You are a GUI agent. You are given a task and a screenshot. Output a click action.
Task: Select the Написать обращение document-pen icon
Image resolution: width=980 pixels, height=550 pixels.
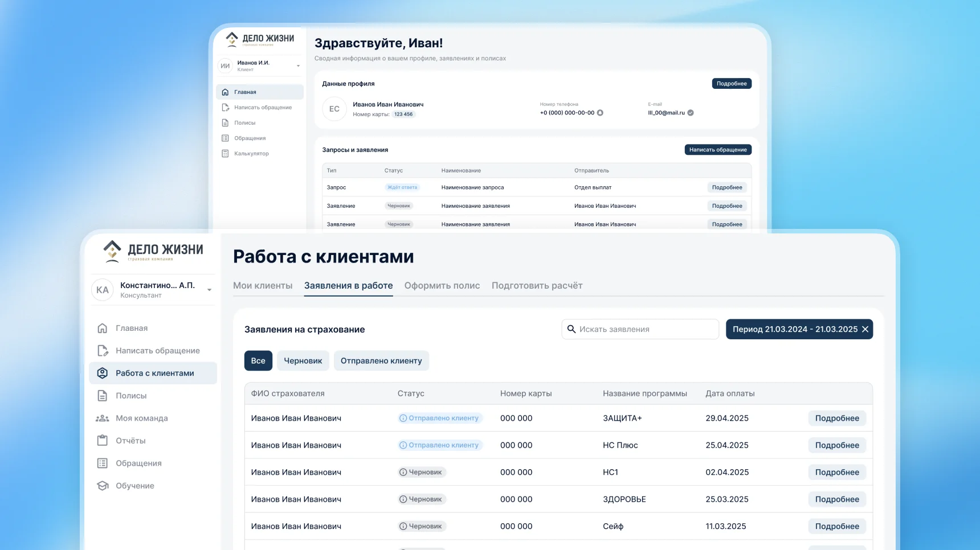click(103, 351)
